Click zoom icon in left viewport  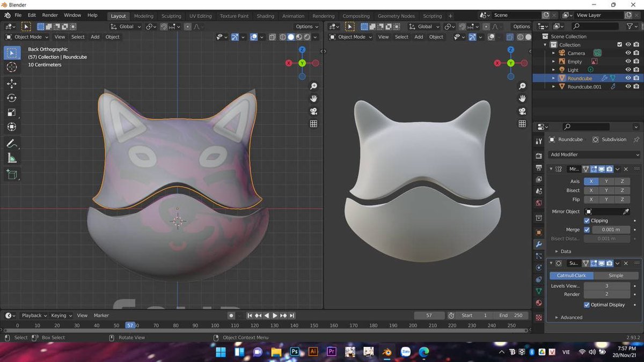coord(313,86)
